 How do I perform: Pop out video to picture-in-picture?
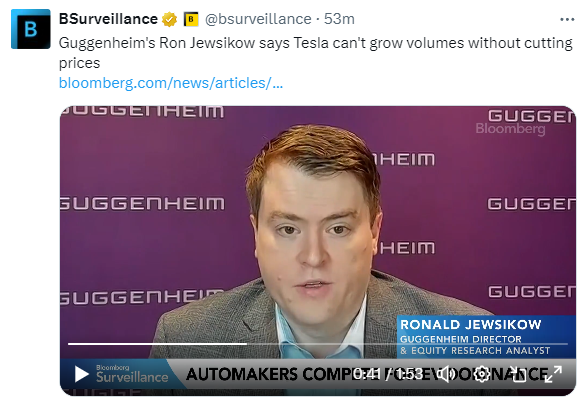(518, 374)
